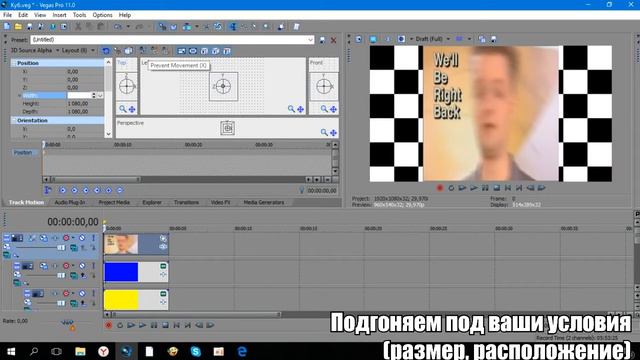Image resolution: width=640 pixels, height=360 pixels.
Task: Open the Width value dropdown arrow
Action: tap(100, 96)
